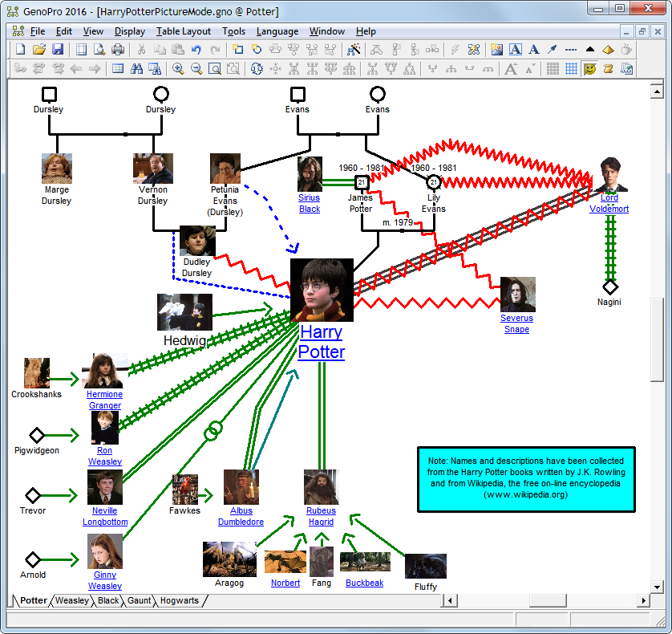Open the Tools menu

pos(233,31)
